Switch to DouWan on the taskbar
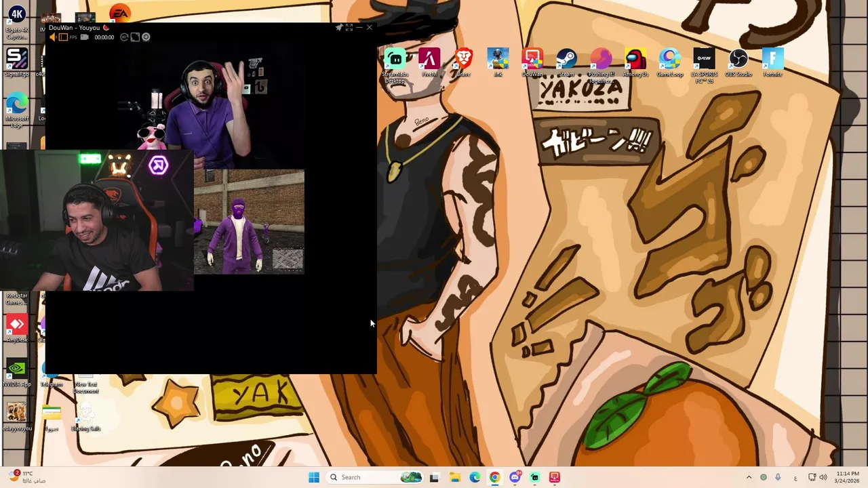The width and height of the screenshot is (868, 488). point(555,477)
